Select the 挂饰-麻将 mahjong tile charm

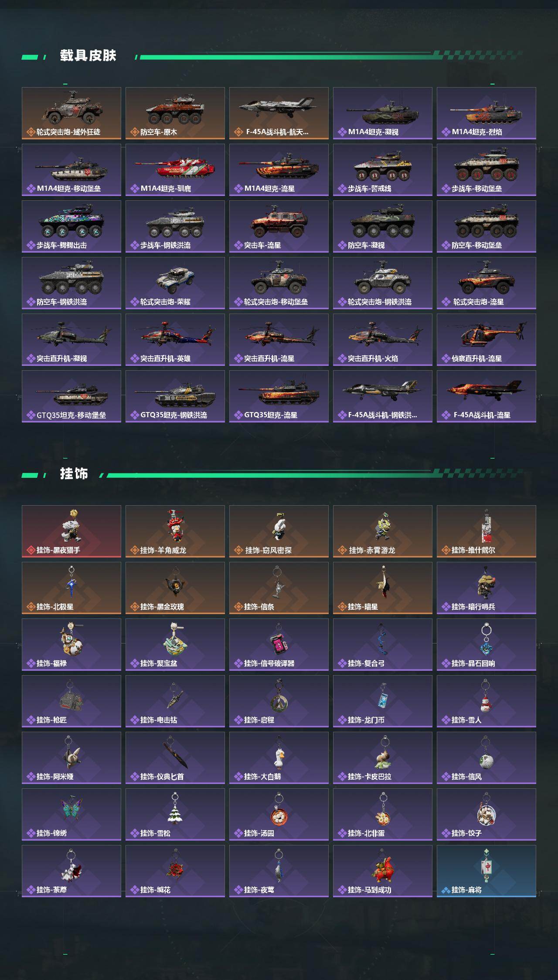coord(487,871)
